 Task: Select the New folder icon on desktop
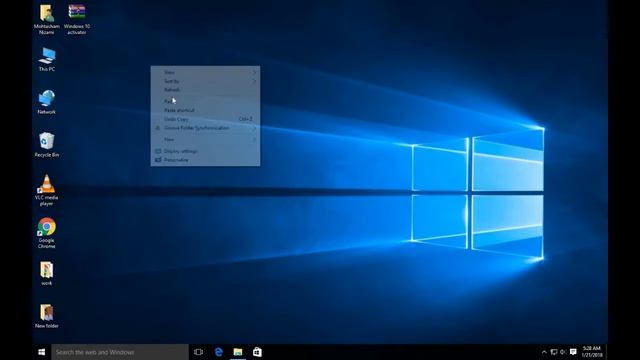coord(47,316)
